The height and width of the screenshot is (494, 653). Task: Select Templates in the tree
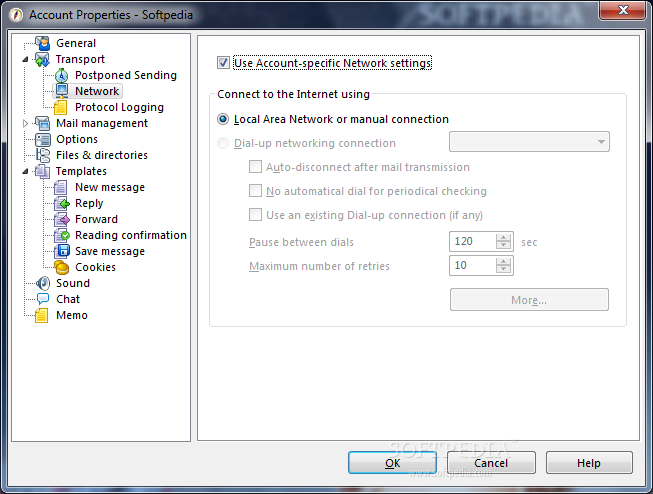pos(81,171)
